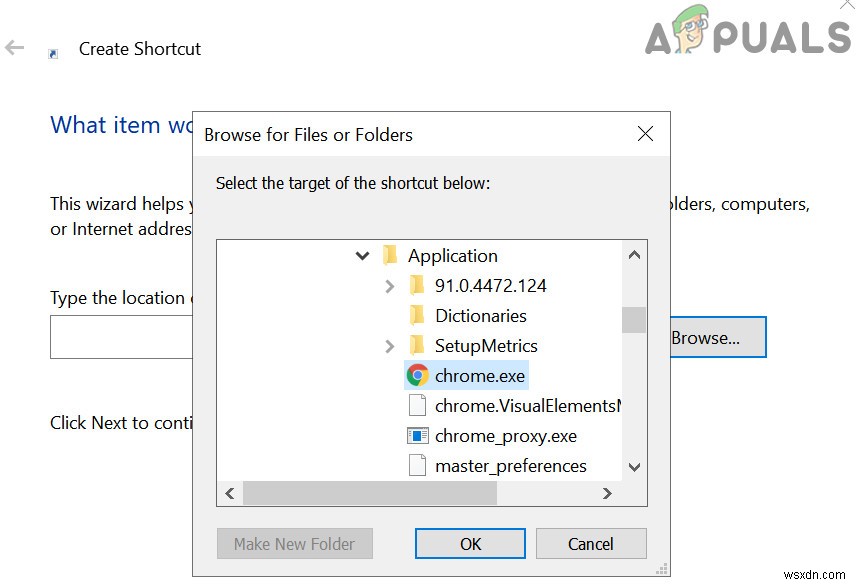
Task: Expand the 91.0.4472.124 folder
Action: pyautogui.click(x=390, y=285)
